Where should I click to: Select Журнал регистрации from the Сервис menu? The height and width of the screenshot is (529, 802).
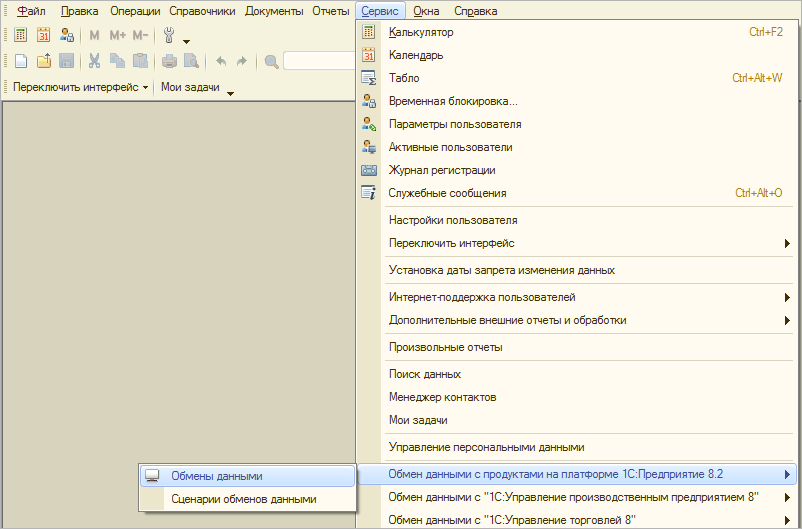[x=441, y=170]
